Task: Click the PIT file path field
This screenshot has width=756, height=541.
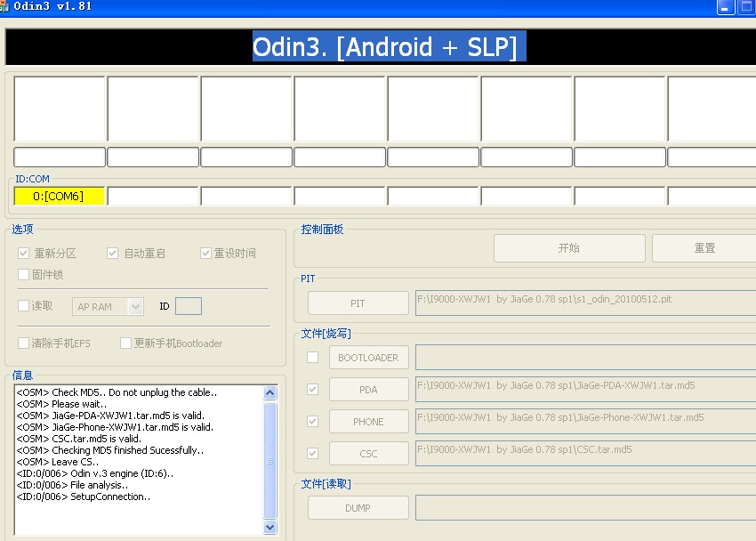Action: (x=585, y=303)
